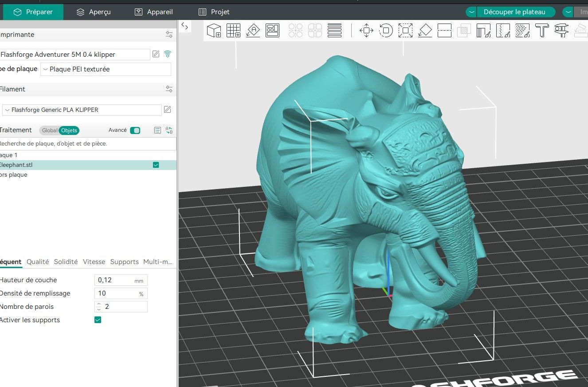Activate the Rotate tool icon

point(386,30)
